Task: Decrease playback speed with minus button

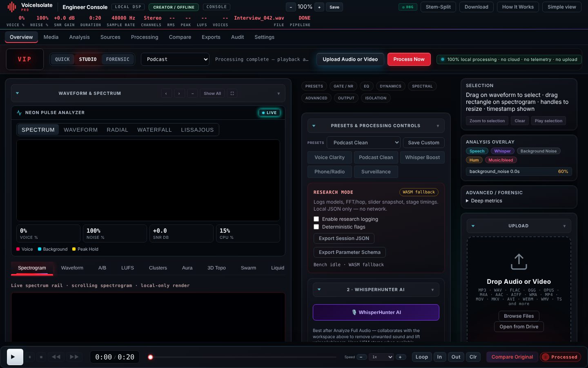Action: tap(361, 357)
